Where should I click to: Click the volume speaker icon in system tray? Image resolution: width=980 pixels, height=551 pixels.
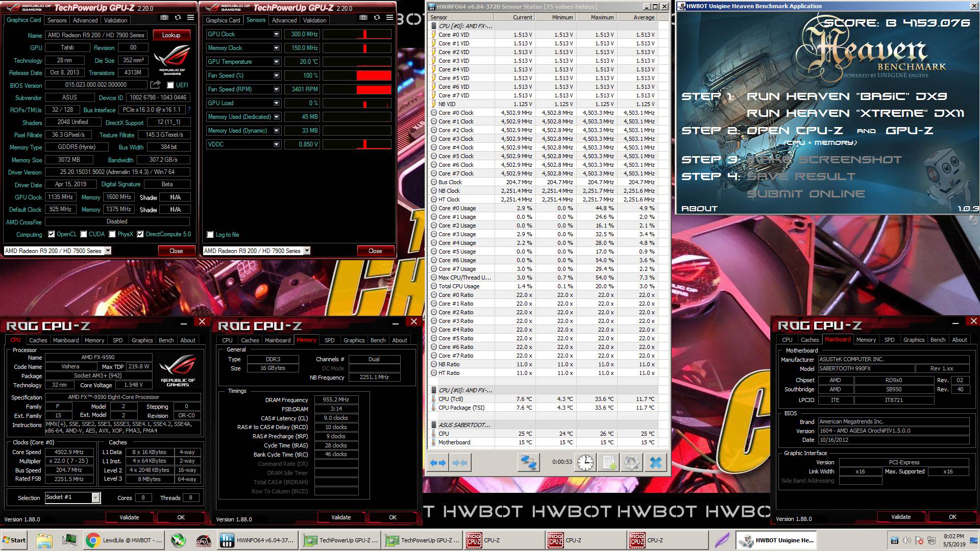(x=906, y=540)
